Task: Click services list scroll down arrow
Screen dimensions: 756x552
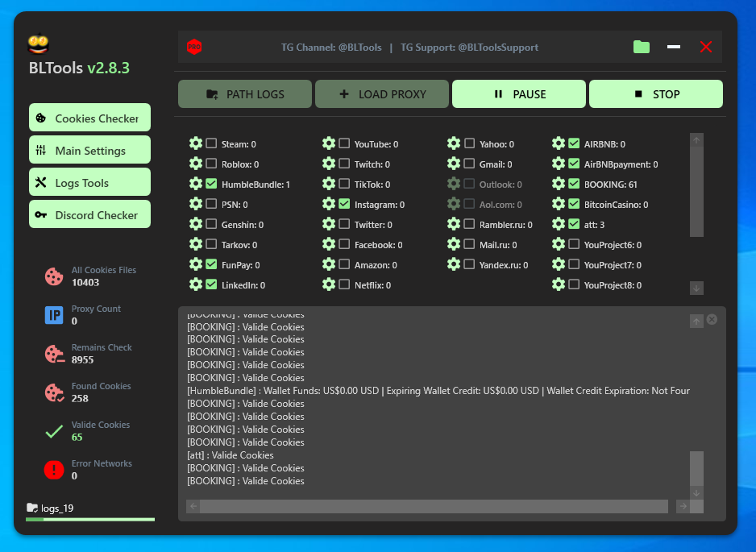Action: tap(696, 288)
